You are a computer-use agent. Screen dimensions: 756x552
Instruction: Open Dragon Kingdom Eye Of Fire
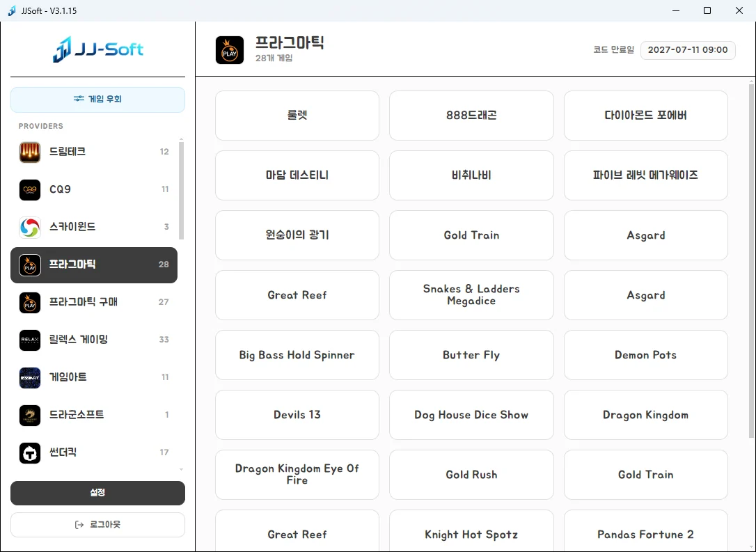(x=297, y=474)
